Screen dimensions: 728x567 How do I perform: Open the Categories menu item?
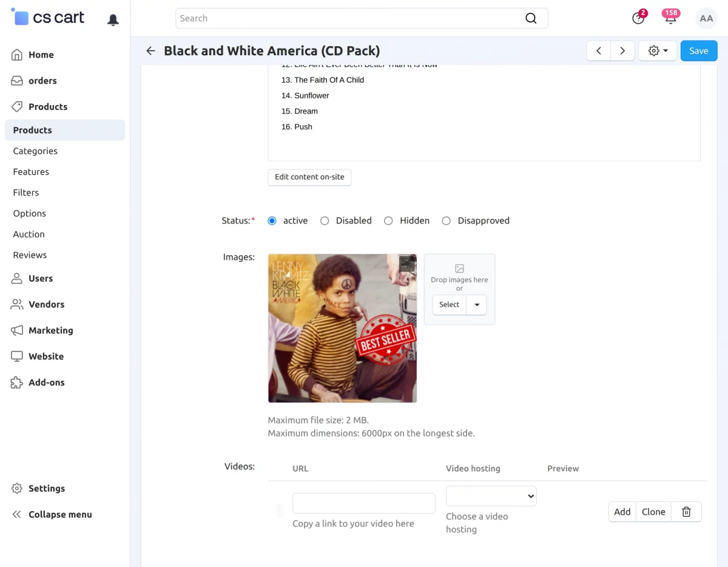tap(35, 151)
